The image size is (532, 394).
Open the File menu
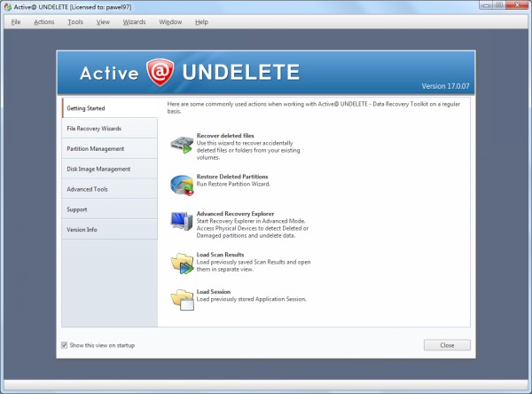(x=16, y=22)
